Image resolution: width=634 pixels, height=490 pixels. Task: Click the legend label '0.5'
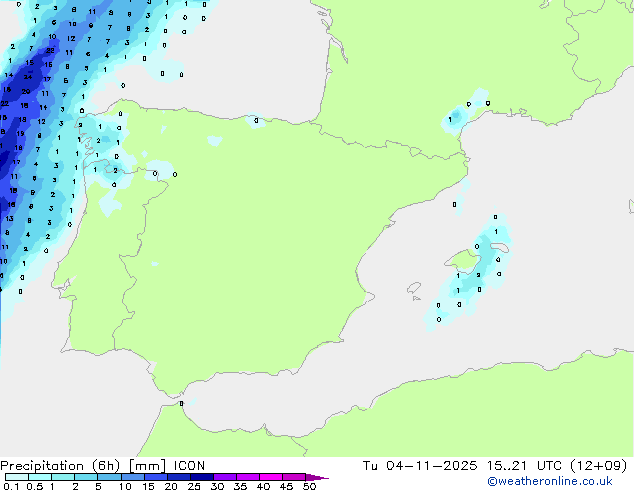click(x=34, y=486)
